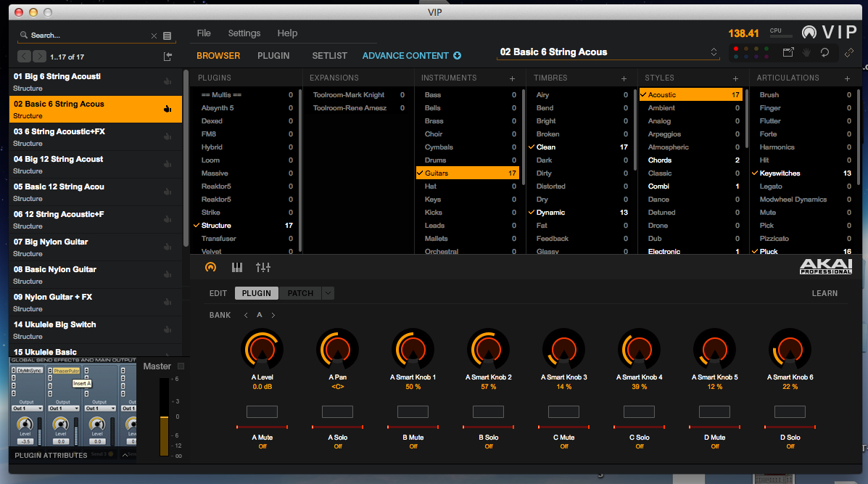The width and height of the screenshot is (868, 484).
Task: Toggle the C Solo button box
Action: 639,411
